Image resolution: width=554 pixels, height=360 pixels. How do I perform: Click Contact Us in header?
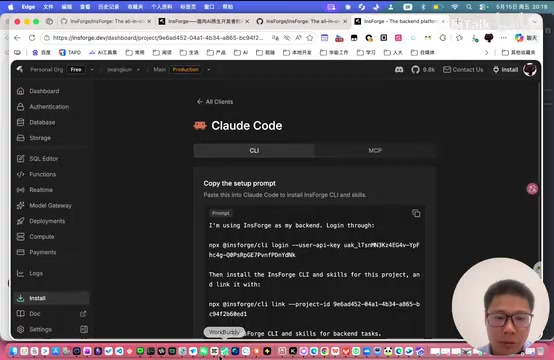(x=463, y=70)
